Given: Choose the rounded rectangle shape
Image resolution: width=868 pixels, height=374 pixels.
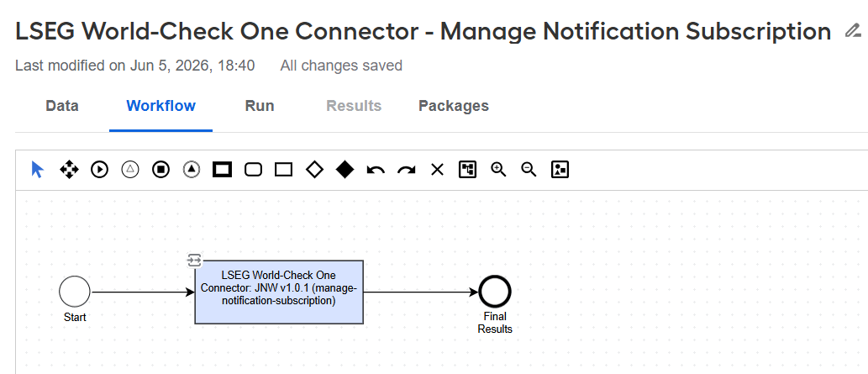Looking at the screenshot, I should (253, 170).
